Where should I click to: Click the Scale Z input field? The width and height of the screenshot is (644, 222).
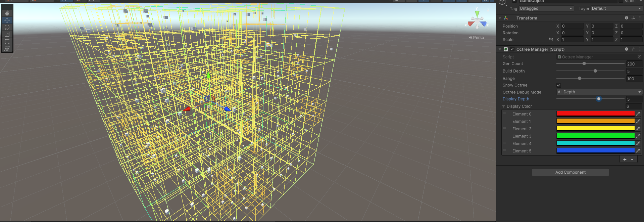tap(631, 40)
